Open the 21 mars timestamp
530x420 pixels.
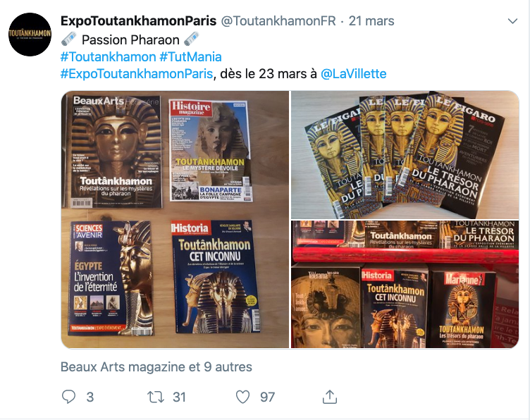tap(371, 21)
